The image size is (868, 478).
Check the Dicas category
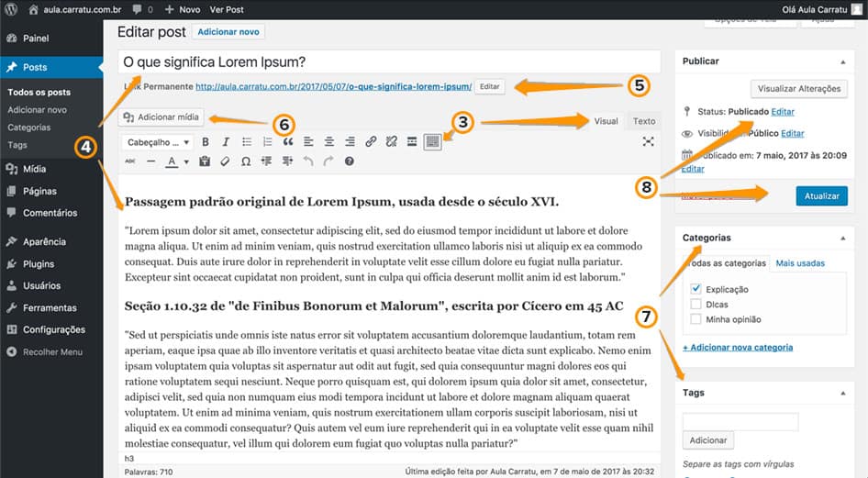tap(696, 304)
